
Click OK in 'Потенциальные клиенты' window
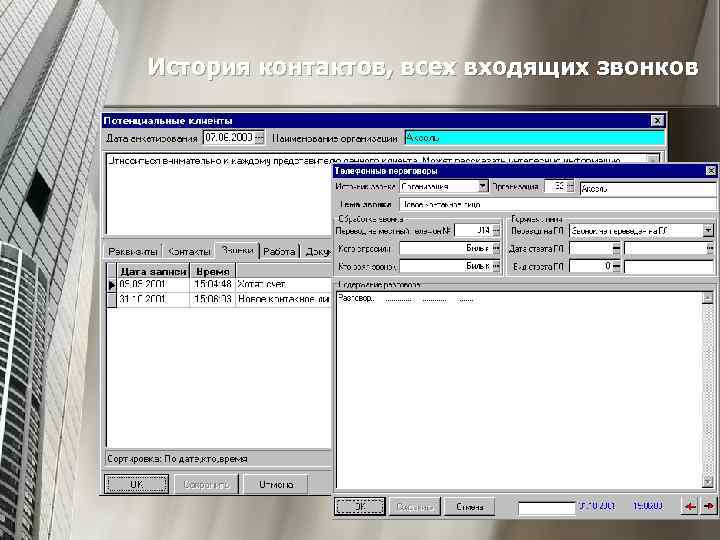(x=136, y=484)
